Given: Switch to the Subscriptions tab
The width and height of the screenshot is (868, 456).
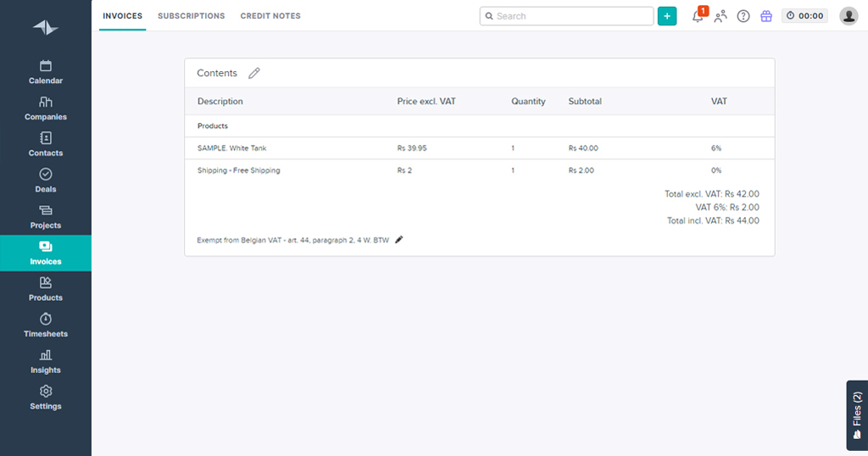Looking at the screenshot, I should (x=192, y=16).
